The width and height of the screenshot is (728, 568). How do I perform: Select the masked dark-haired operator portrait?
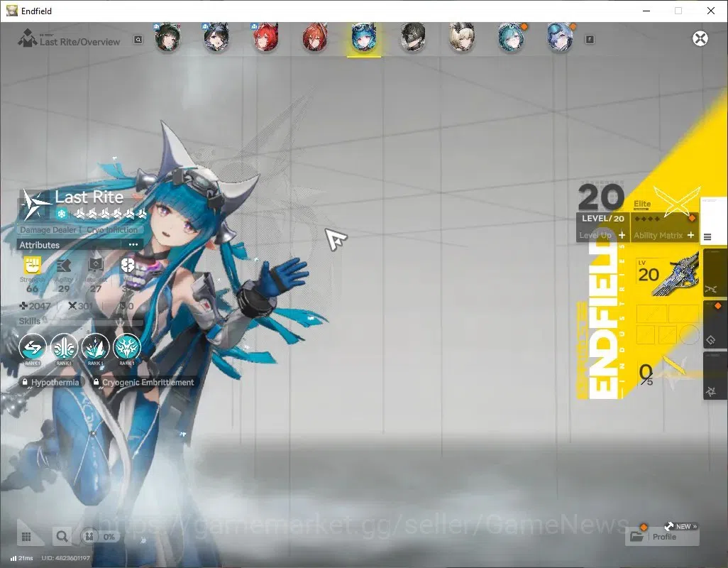click(x=413, y=38)
